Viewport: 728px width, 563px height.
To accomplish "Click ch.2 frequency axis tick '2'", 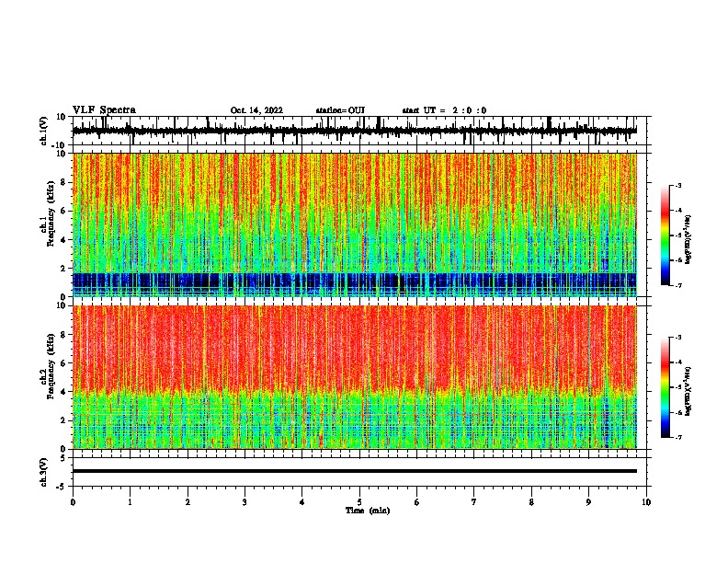I will tap(64, 420).
